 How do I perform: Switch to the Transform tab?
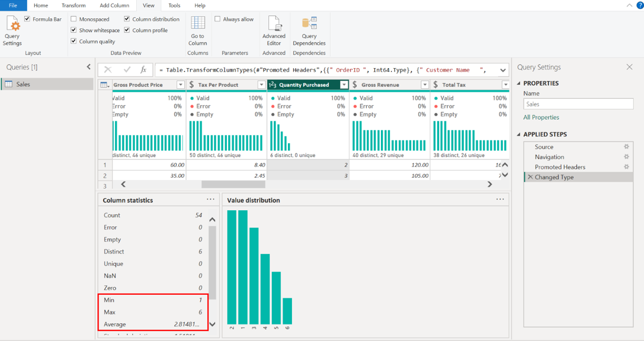click(x=73, y=5)
